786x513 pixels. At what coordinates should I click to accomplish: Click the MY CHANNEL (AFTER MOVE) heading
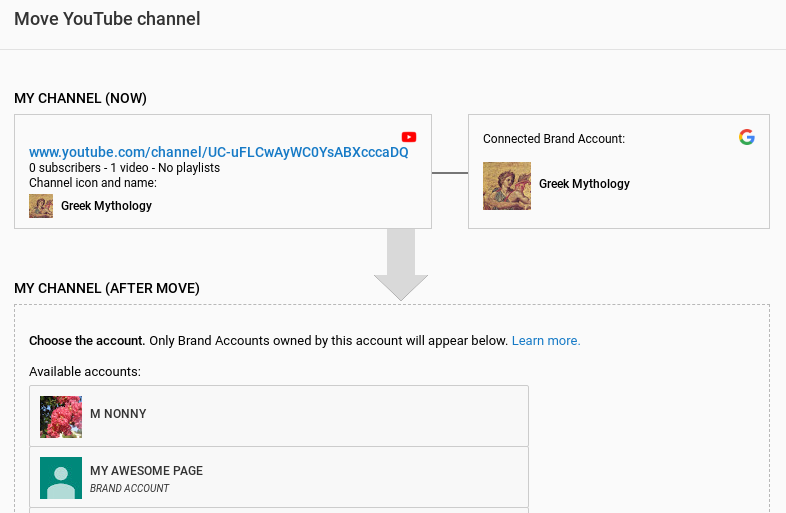(x=107, y=288)
